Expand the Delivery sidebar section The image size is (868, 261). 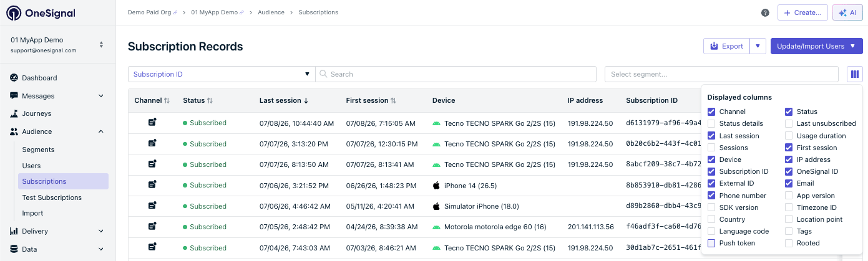pyautogui.click(x=101, y=231)
